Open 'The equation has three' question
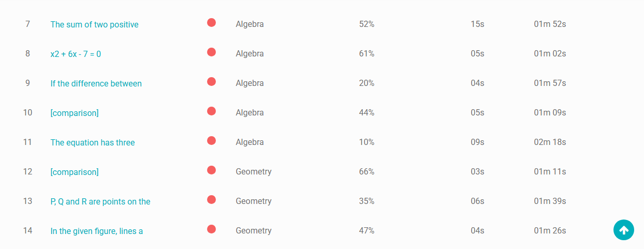The width and height of the screenshot is (644, 249). pos(93,142)
